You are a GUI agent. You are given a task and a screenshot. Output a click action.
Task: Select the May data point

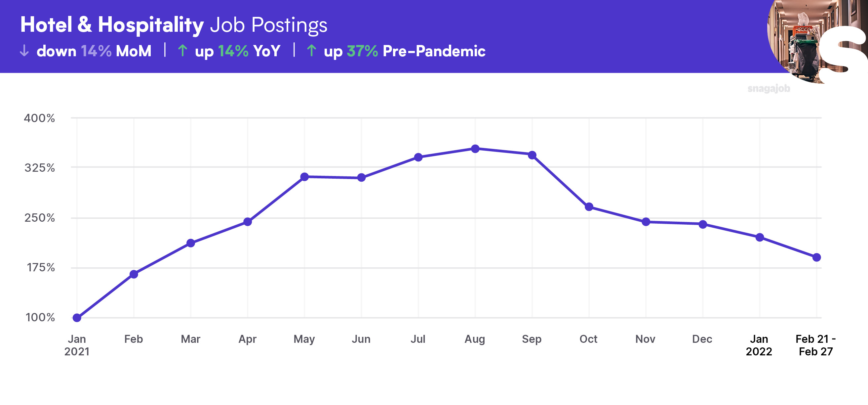click(304, 177)
